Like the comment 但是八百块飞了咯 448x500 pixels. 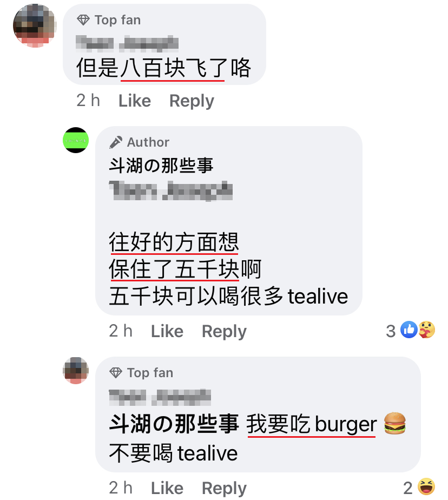pos(135,101)
